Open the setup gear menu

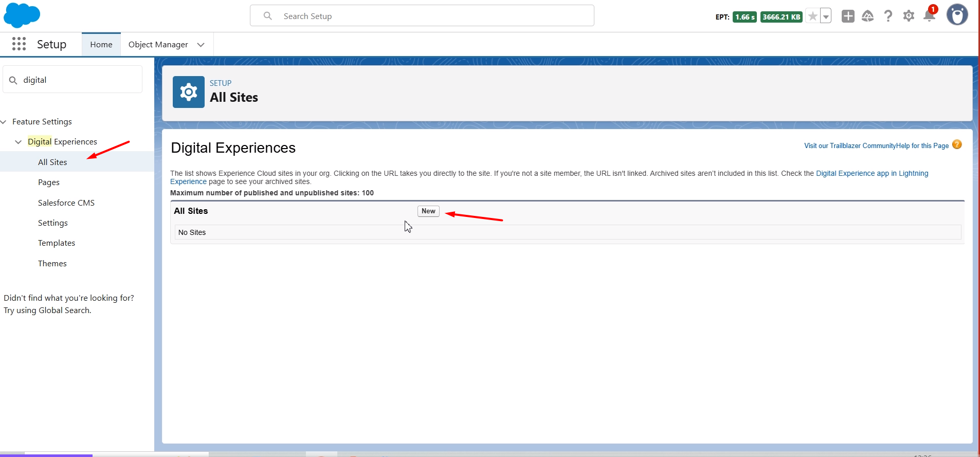pyautogui.click(x=909, y=16)
